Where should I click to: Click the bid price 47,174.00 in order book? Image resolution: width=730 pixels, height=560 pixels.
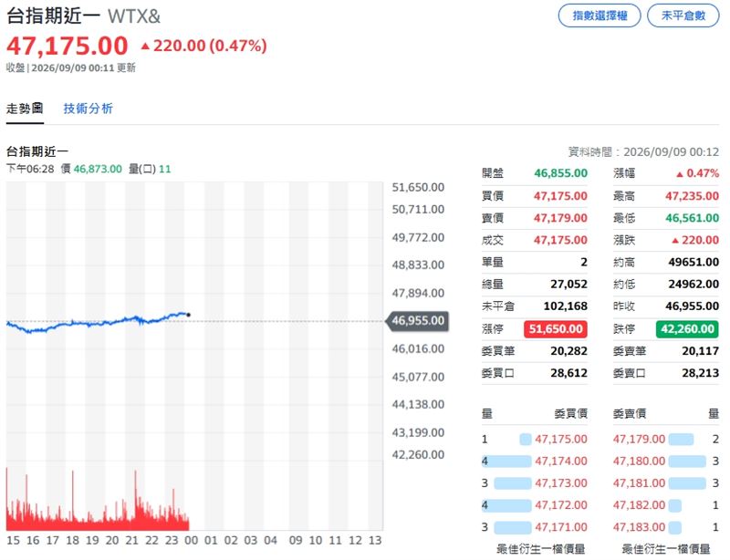click(x=561, y=461)
